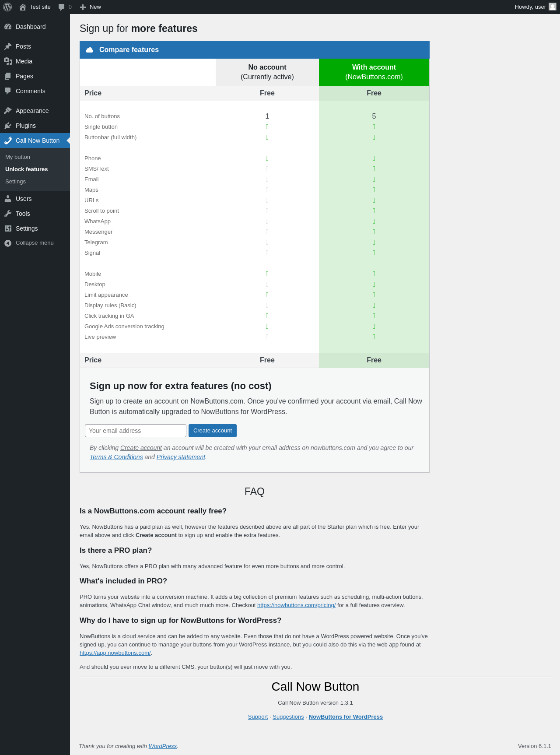Focus the Your email address field
The height and width of the screenshot is (755, 560).
[136, 431]
